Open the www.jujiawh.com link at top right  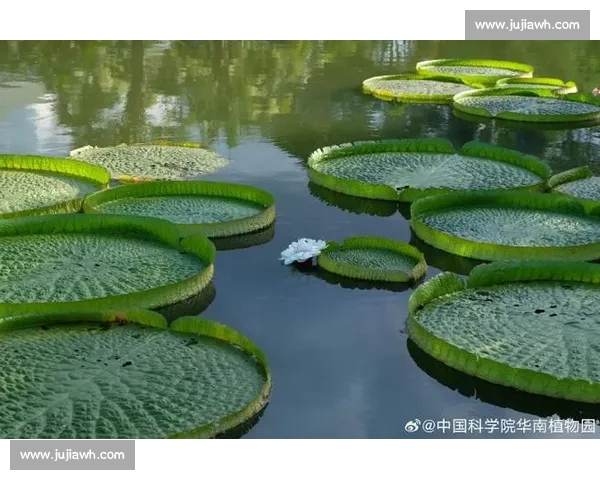(x=527, y=24)
